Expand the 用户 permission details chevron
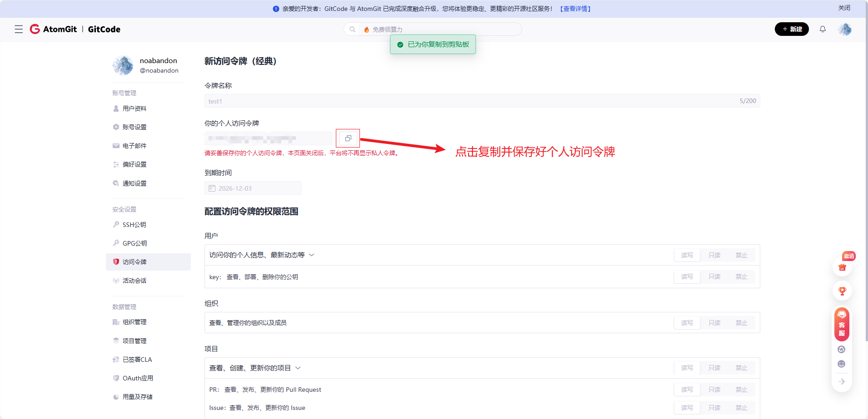 (x=312, y=255)
